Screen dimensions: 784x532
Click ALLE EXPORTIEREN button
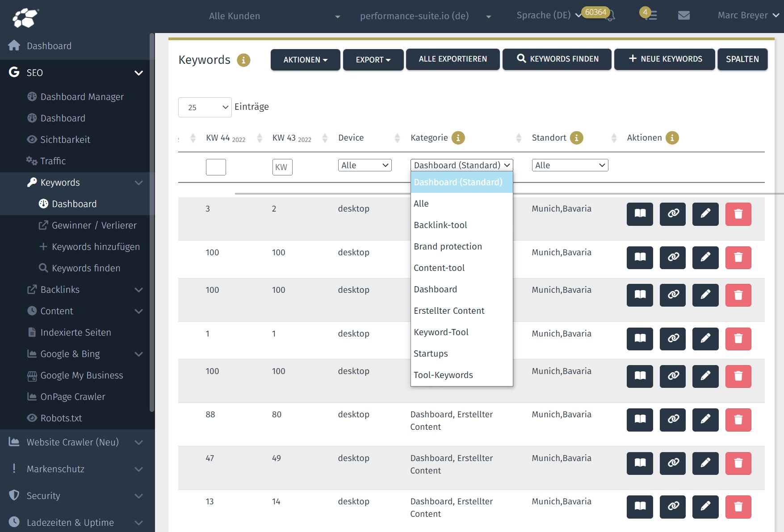(x=453, y=59)
